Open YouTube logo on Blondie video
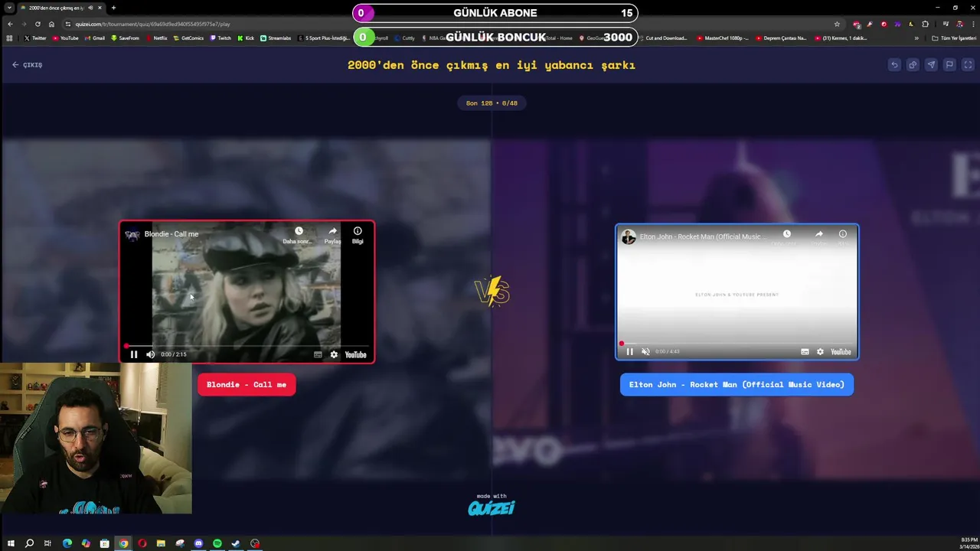 (x=355, y=354)
